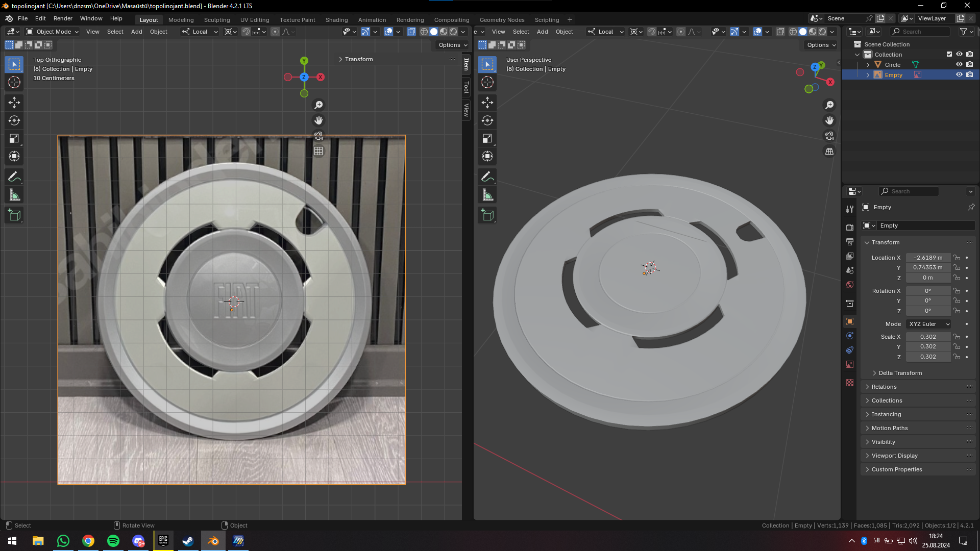The height and width of the screenshot is (551, 980).
Task: Switch to the Sculpting workspace tab
Action: [x=217, y=20]
